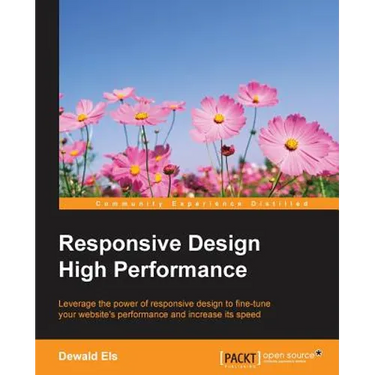This screenshot has height=375, width=375.
Task: Click the "open source" label
Action: (x=288, y=355)
